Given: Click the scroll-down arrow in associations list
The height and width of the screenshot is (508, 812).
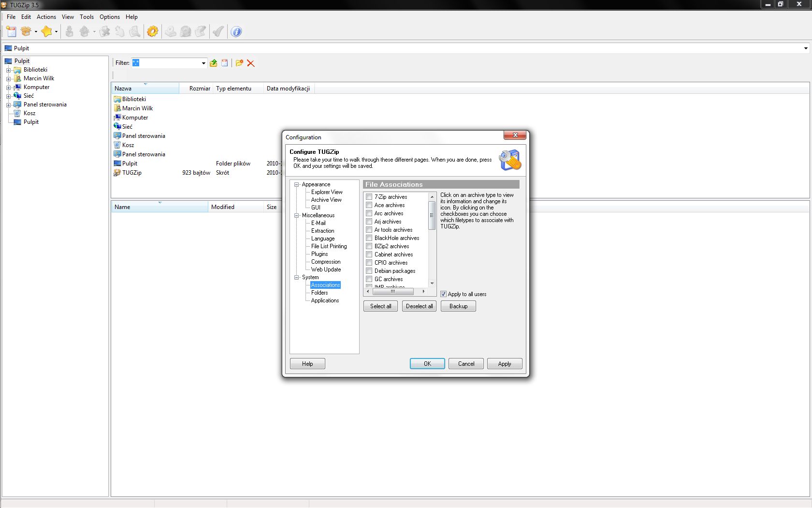Looking at the screenshot, I should (432, 284).
